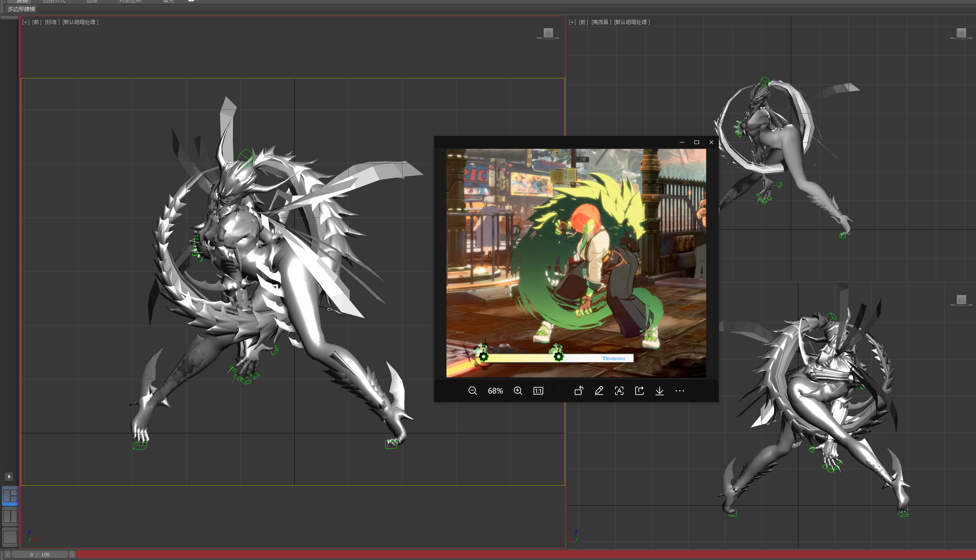Viewport: 976px width, 560px height.
Task: Start text recognition in the image viewer
Action: (x=619, y=391)
